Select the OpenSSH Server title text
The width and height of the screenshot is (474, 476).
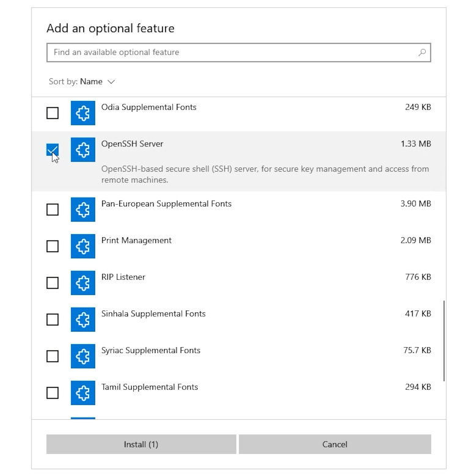[132, 144]
